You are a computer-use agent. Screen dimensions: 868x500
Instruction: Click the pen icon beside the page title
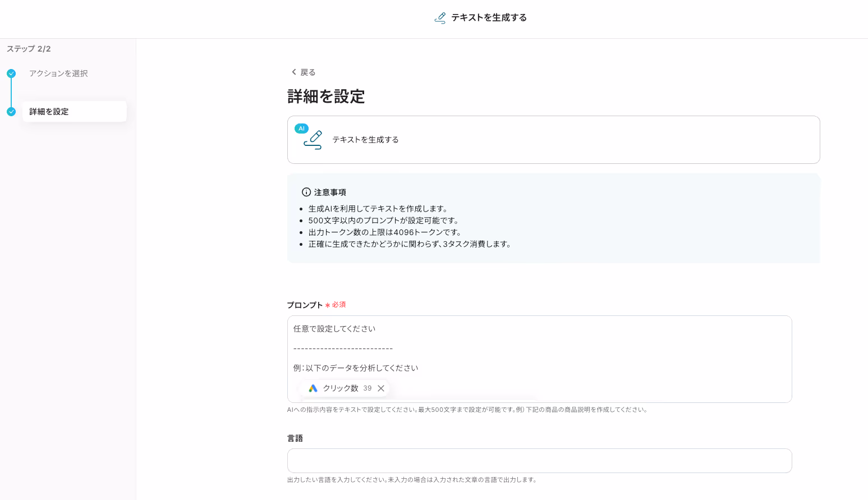440,18
